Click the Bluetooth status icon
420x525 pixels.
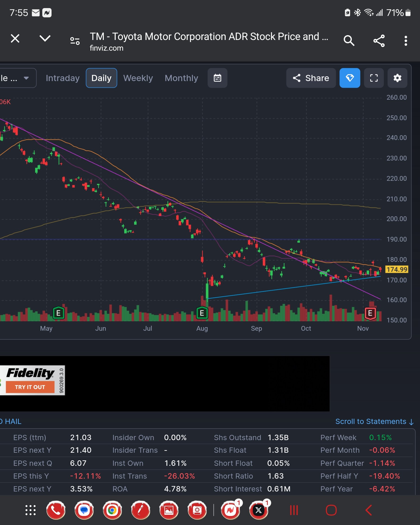click(x=357, y=12)
